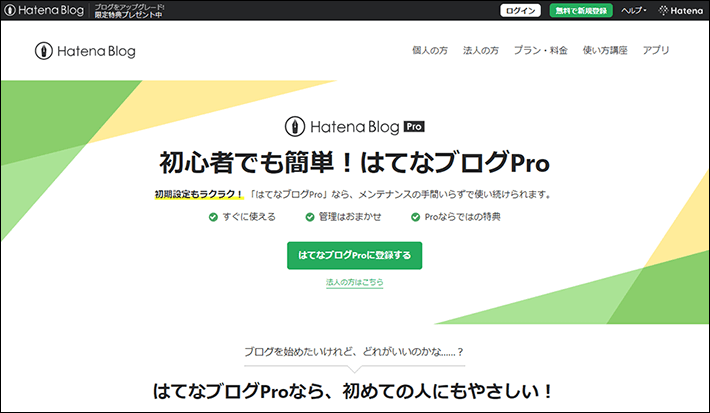Click the green 無料で新規登録 button
This screenshot has height=413, width=710.
[581, 10]
